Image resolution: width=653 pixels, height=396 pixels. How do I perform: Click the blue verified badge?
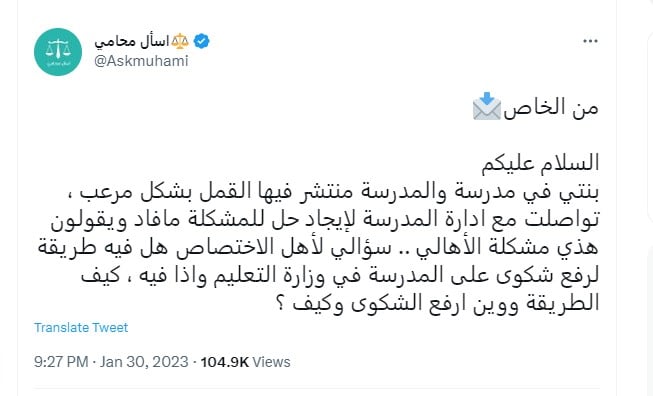(202, 41)
